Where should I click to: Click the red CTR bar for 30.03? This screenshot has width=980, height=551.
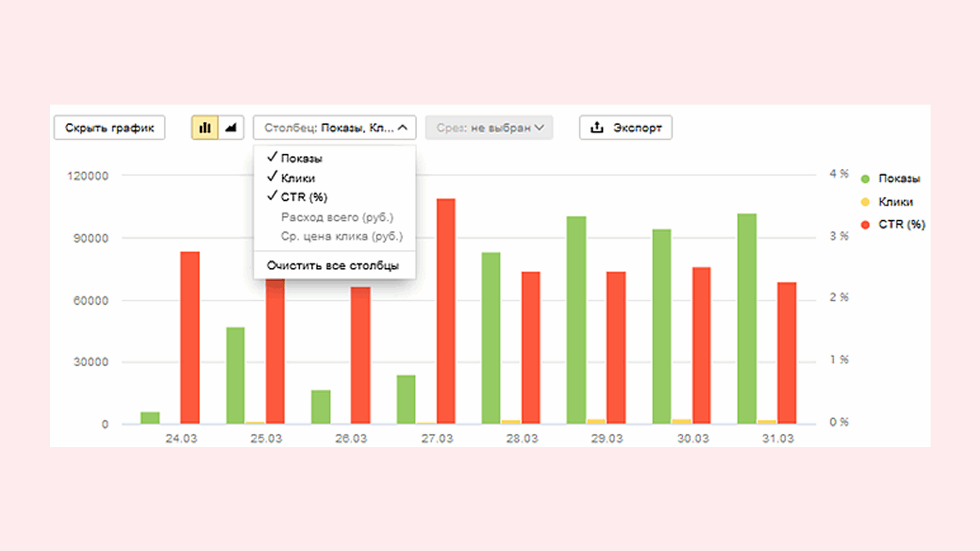pos(701,345)
